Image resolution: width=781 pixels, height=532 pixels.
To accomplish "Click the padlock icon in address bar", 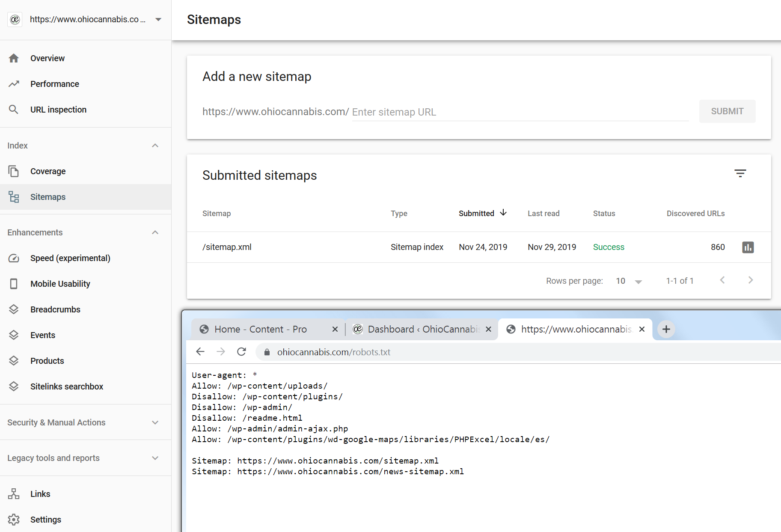I will [x=267, y=352].
